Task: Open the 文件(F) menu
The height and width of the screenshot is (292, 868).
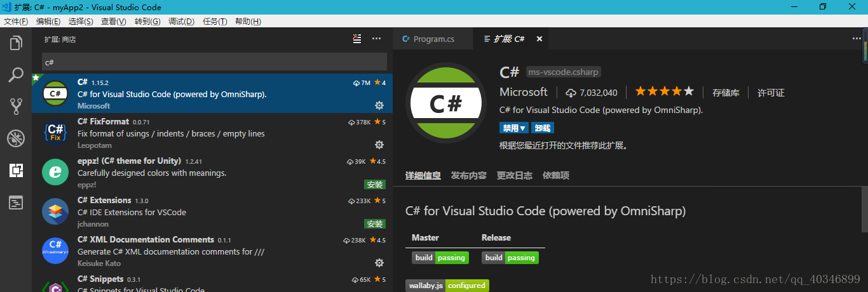Action: [x=16, y=21]
